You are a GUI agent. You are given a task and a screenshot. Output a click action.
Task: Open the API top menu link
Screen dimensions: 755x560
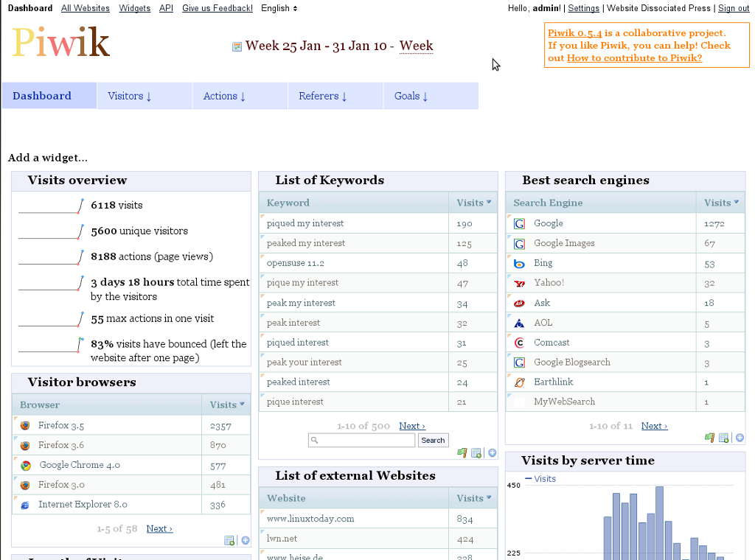click(x=166, y=8)
